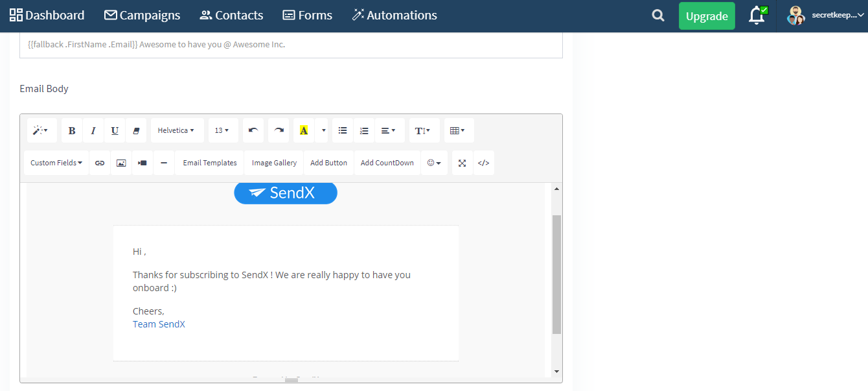This screenshot has height=391, width=868.
Task: Click the Team SendX link
Action: 159,324
